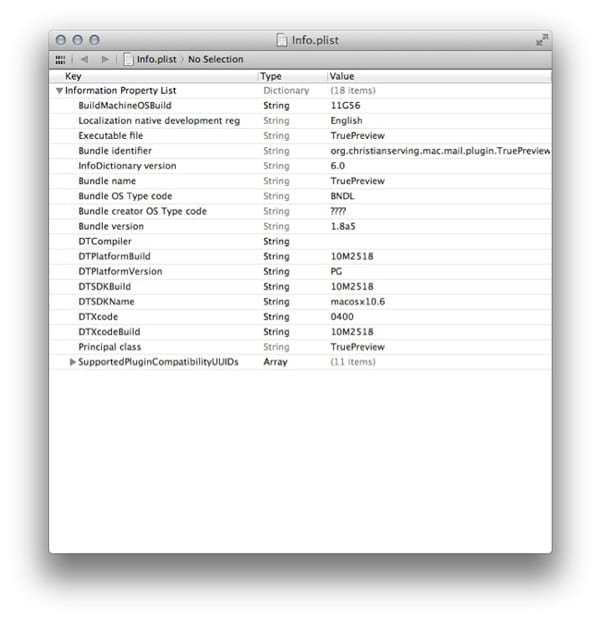
Task: Collapse the Information Property List triangle
Action: [60, 90]
